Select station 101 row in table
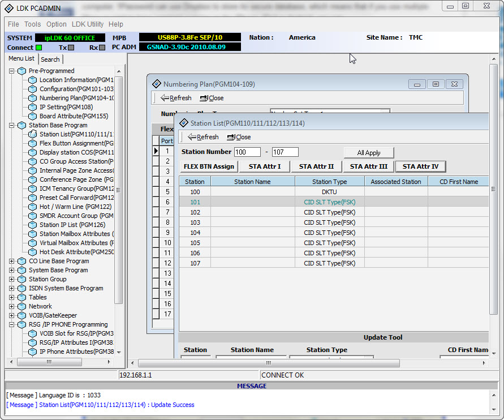504x420 pixels. tap(195, 202)
